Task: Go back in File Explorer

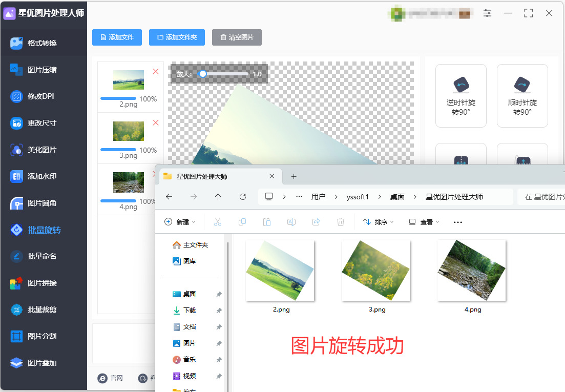Action: [x=169, y=197]
